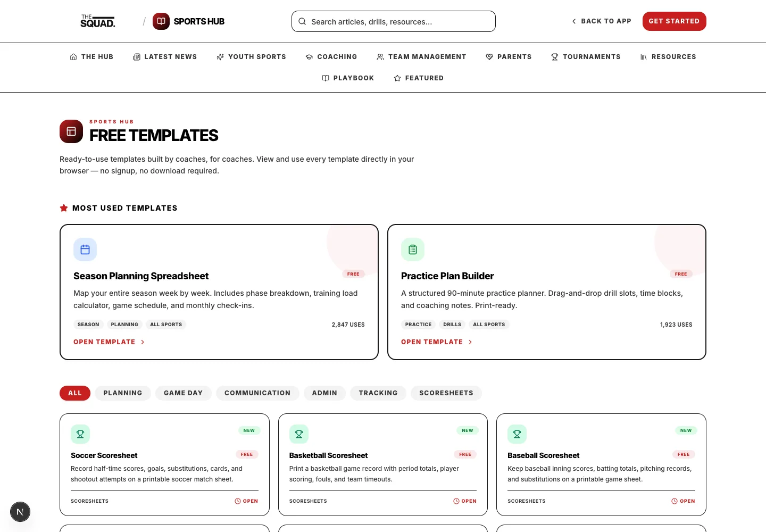766x532 pixels.
Task: View Featured content
Action: click(x=419, y=78)
